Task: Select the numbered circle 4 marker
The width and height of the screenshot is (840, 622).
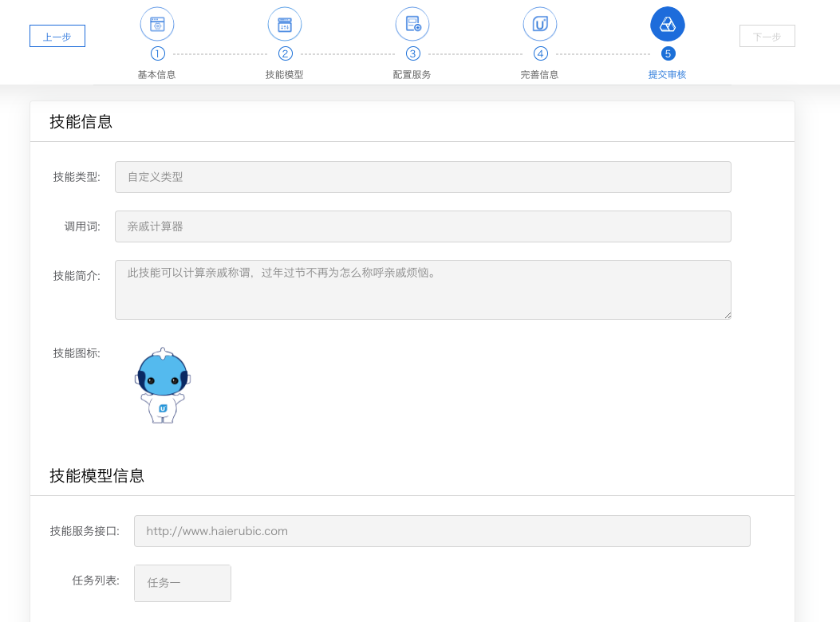Action: point(540,53)
